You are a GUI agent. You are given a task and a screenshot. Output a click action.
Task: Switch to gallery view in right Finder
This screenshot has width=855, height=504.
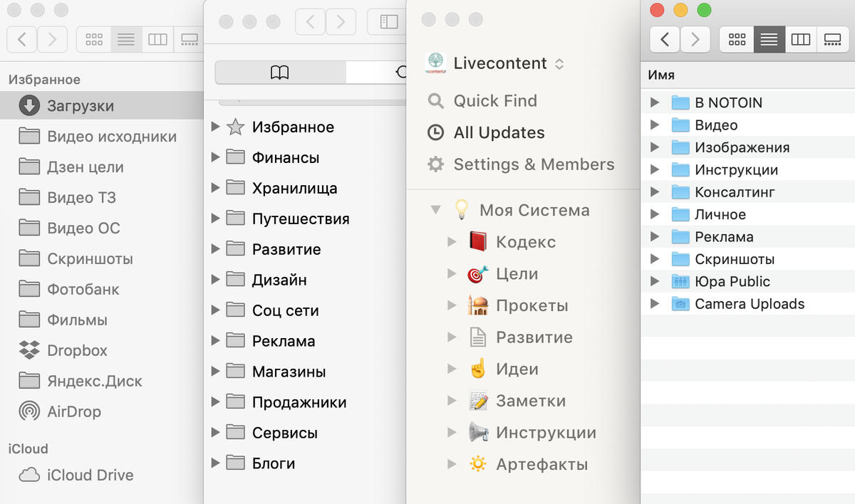tap(831, 39)
